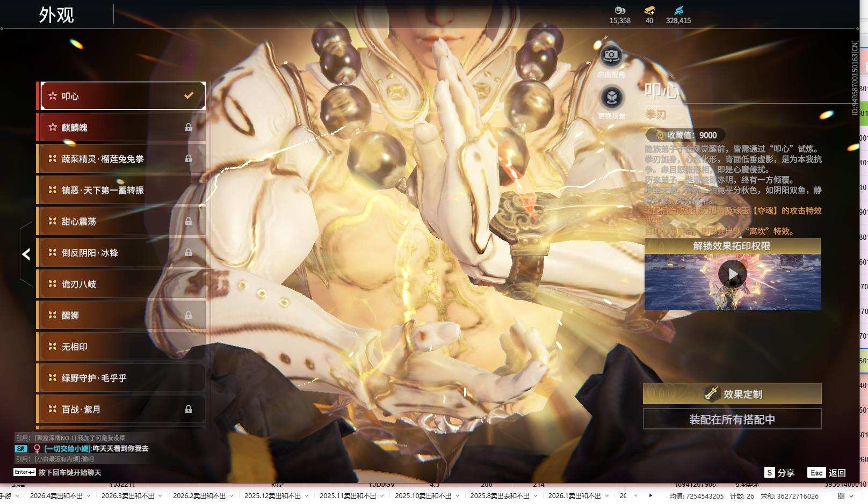Select the 甜心震荡 skin entry
868x504 pixels.
(x=122, y=221)
